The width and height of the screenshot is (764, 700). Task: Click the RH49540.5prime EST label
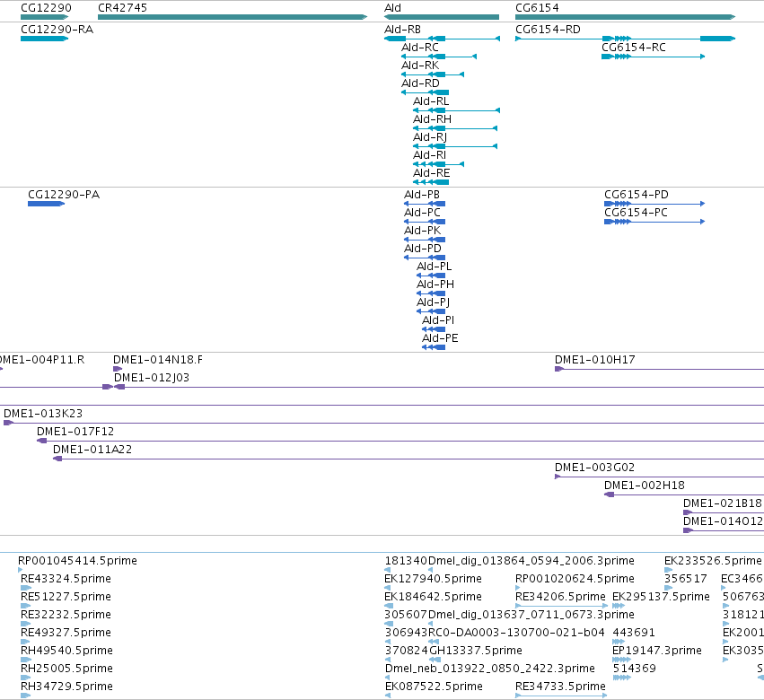click(x=66, y=651)
